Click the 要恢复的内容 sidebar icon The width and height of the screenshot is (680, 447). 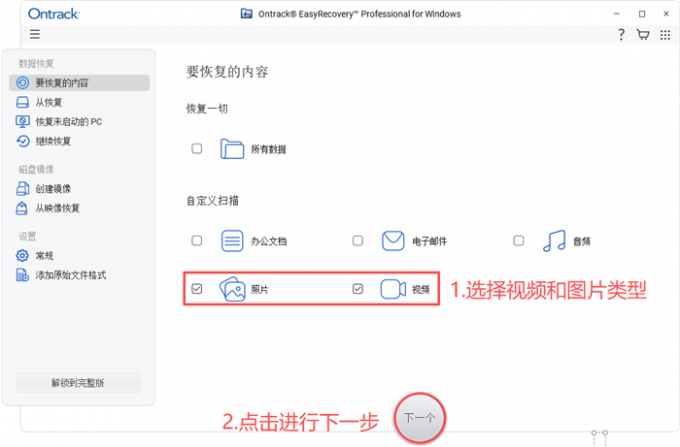(x=23, y=82)
